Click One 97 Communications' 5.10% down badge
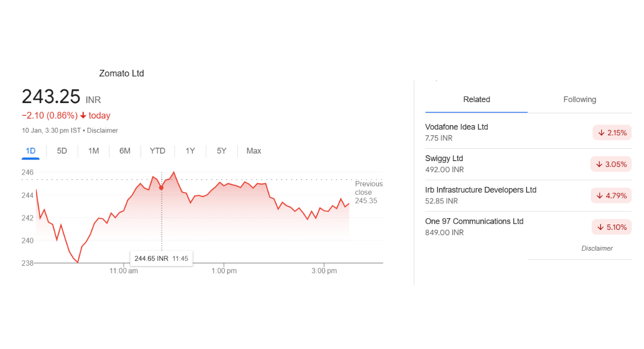The image size is (644, 349). (x=611, y=227)
